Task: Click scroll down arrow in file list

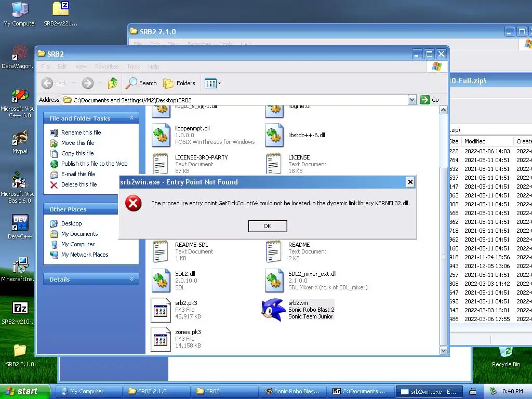Action: [443, 350]
